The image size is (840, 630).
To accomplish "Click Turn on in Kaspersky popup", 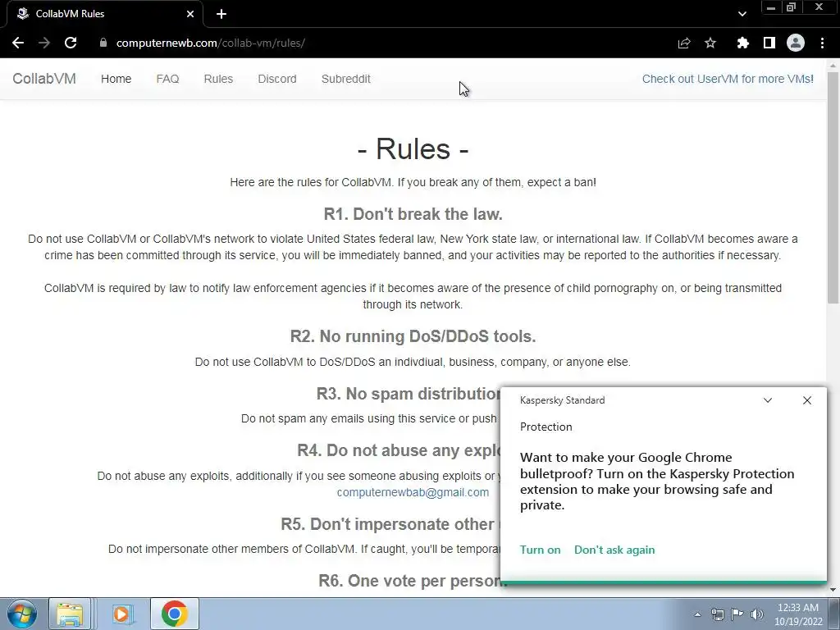I will 540,550.
